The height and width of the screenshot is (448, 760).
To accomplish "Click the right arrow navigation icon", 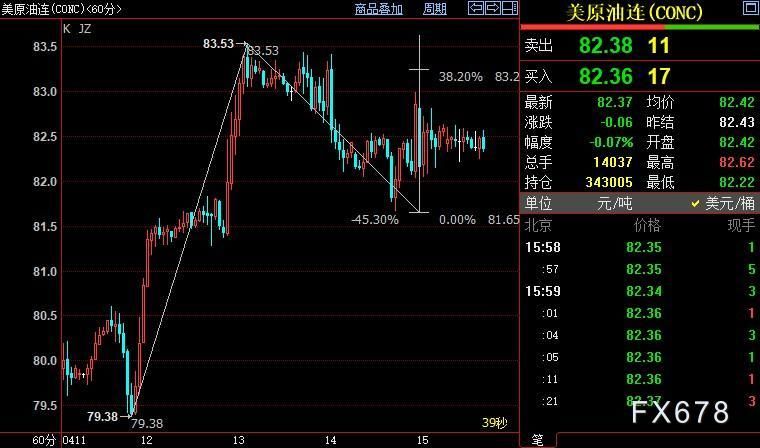I will click(492, 8).
